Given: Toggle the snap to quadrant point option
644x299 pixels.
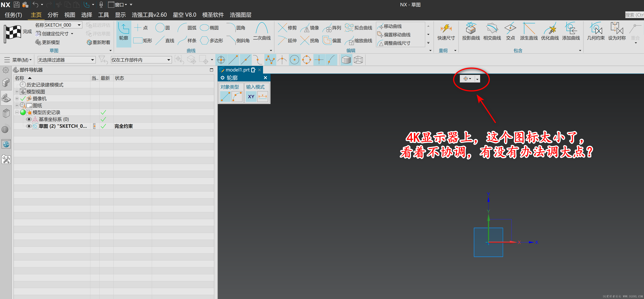Looking at the screenshot, I should (307, 60).
